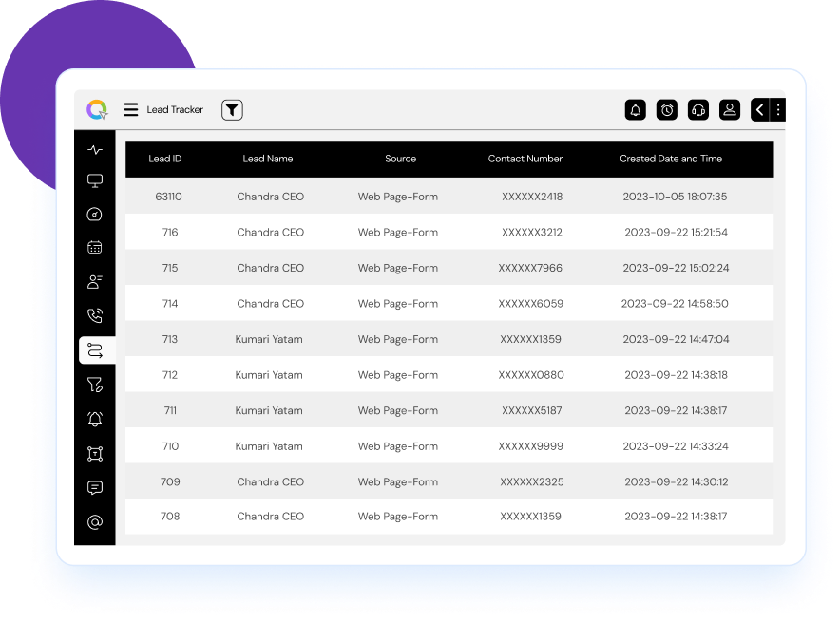Click contact number XXXXXX0880
Screen dimensions: 840x622
[531, 375]
